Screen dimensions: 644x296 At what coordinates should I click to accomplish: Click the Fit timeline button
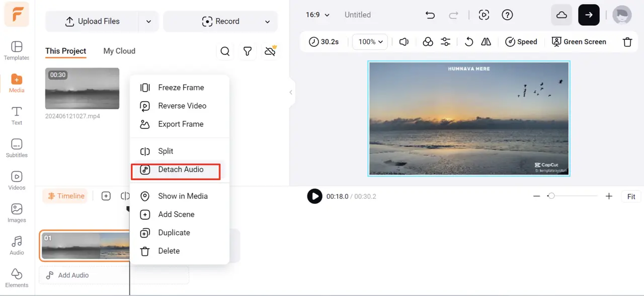coord(631,197)
